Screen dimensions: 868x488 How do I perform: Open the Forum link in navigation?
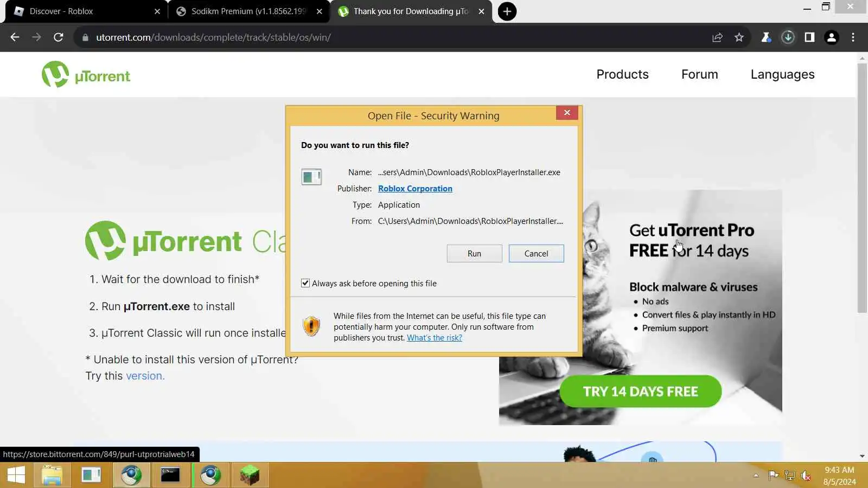tap(699, 74)
